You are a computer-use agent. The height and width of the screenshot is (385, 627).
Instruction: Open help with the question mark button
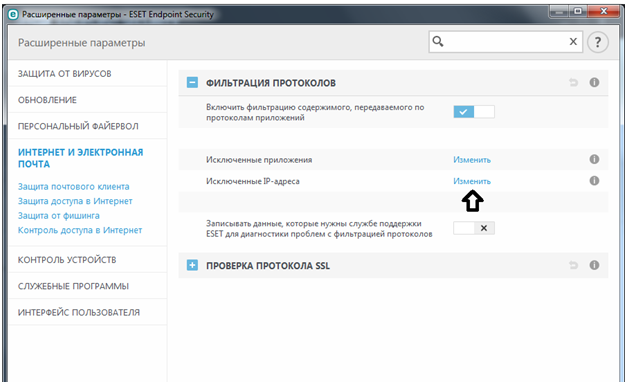[598, 42]
